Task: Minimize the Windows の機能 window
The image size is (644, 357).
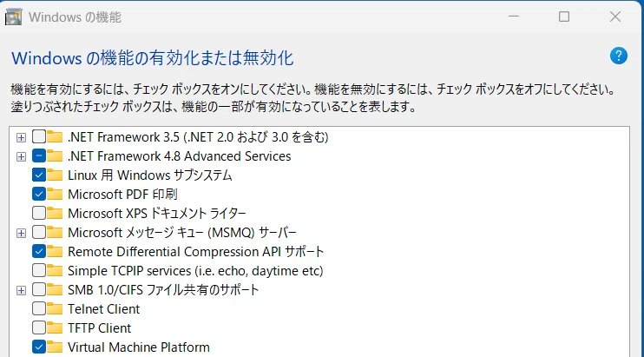Action: click(514, 17)
